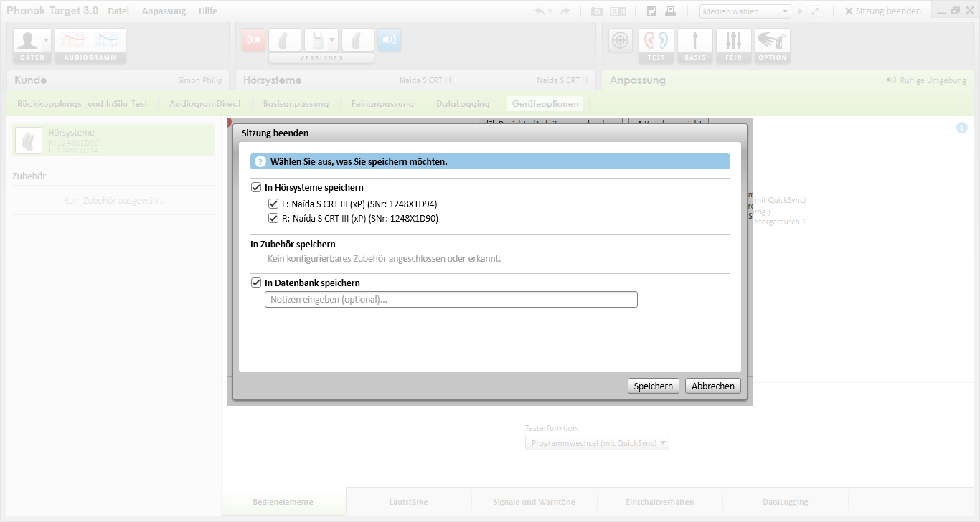Switch to DataLogging tab in top bar

tap(463, 103)
